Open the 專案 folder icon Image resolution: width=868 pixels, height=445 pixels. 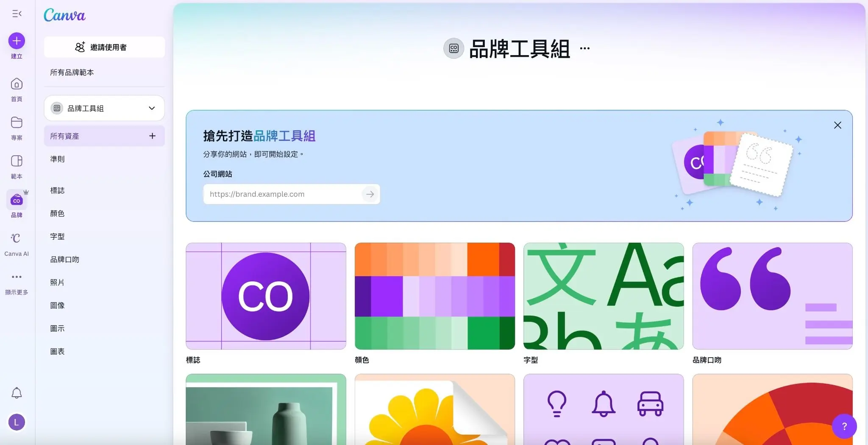coord(17,123)
